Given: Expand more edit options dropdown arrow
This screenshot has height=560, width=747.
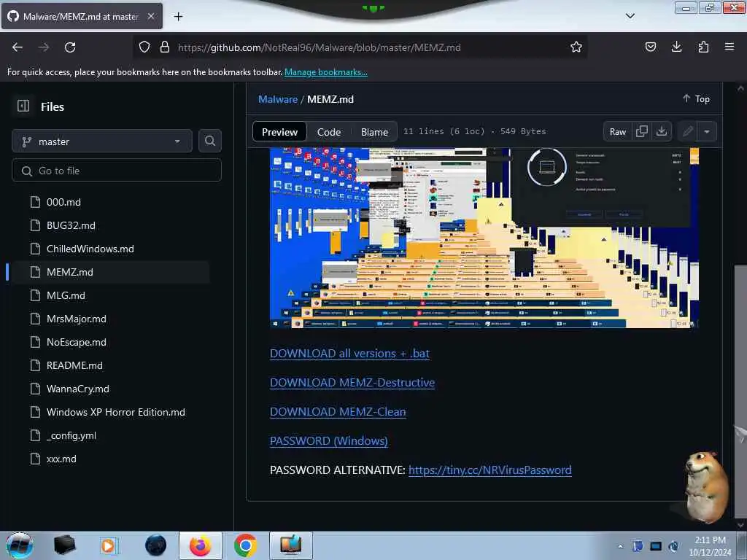Looking at the screenshot, I should (x=706, y=131).
